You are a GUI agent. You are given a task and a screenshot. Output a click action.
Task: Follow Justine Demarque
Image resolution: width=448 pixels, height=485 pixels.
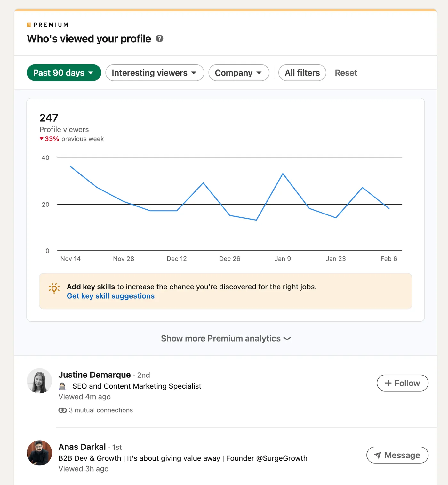click(x=403, y=383)
